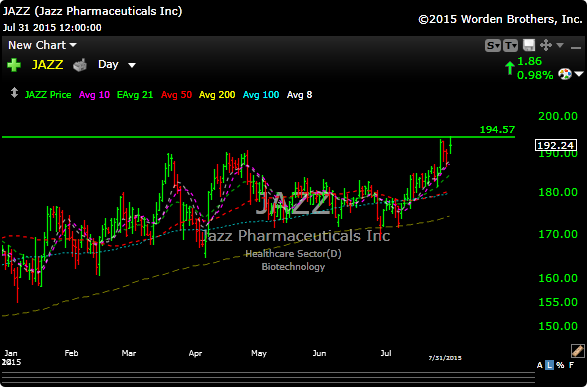Image resolution: width=587 pixels, height=387 pixels.
Task: Expand the white arrow beside palette icon
Action: pos(579,74)
